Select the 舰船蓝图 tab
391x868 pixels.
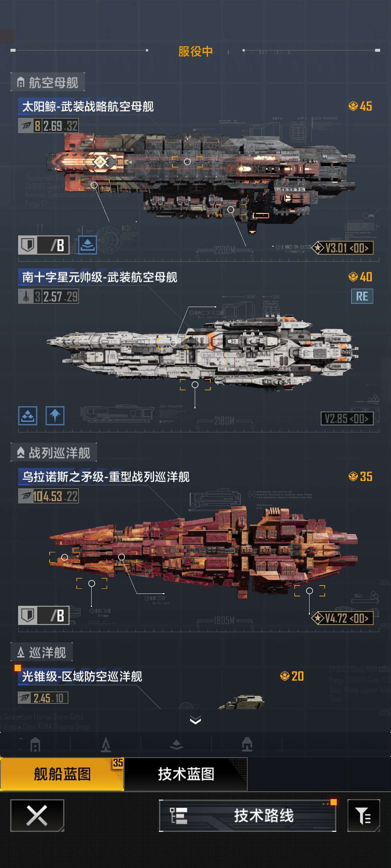[x=62, y=774]
